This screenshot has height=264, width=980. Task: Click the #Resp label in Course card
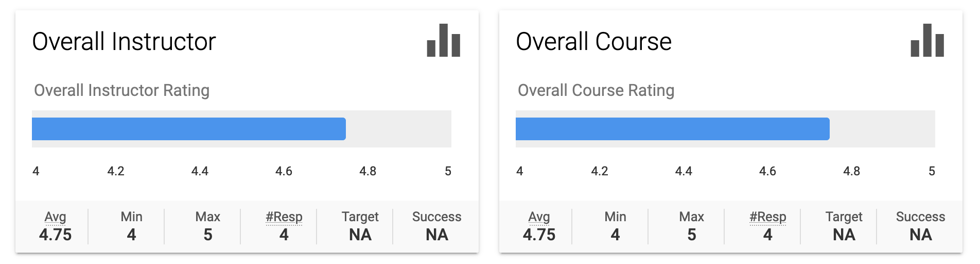click(x=767, y=217)
